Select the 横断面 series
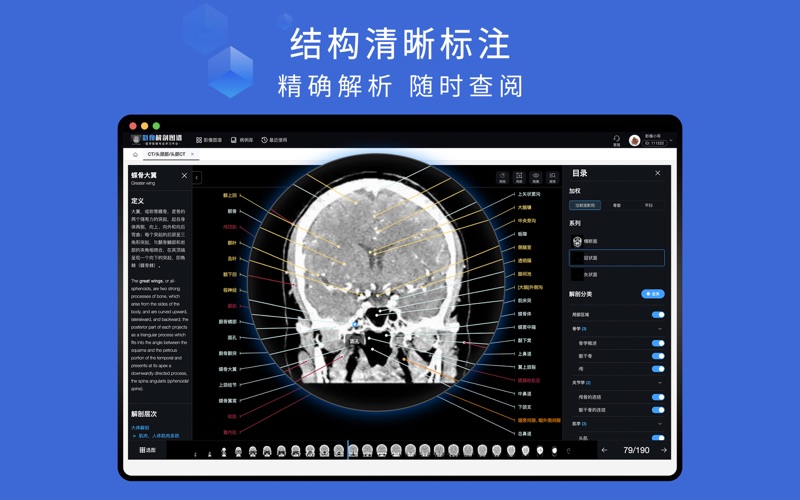 click(x=616, y=241)
